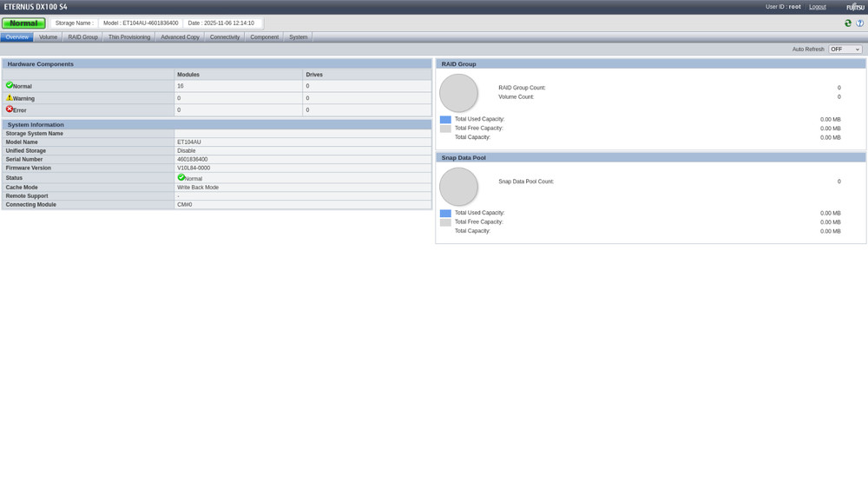Click the Storage System Name label
The height and width of the screenshot is (489, 868).
coord(35,134)
